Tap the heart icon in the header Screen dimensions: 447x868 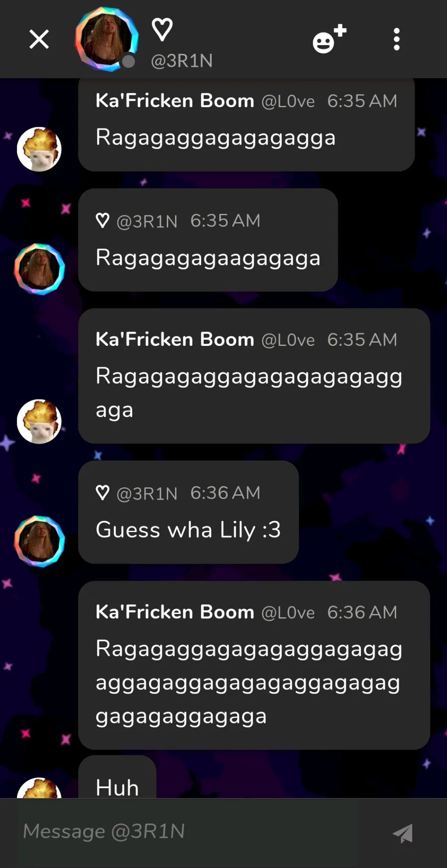pyautogui.click(x=162, y=29)
